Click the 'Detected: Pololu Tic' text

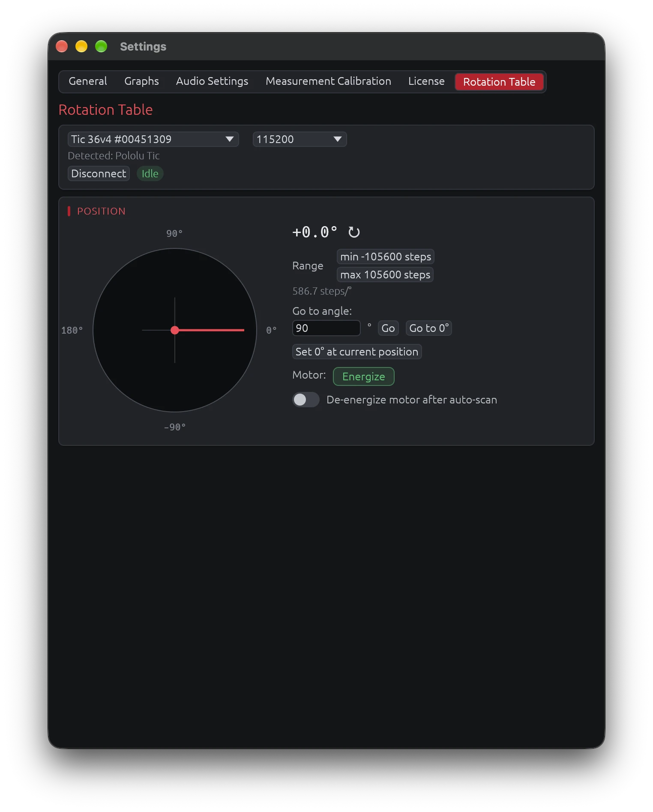(114, 155)
